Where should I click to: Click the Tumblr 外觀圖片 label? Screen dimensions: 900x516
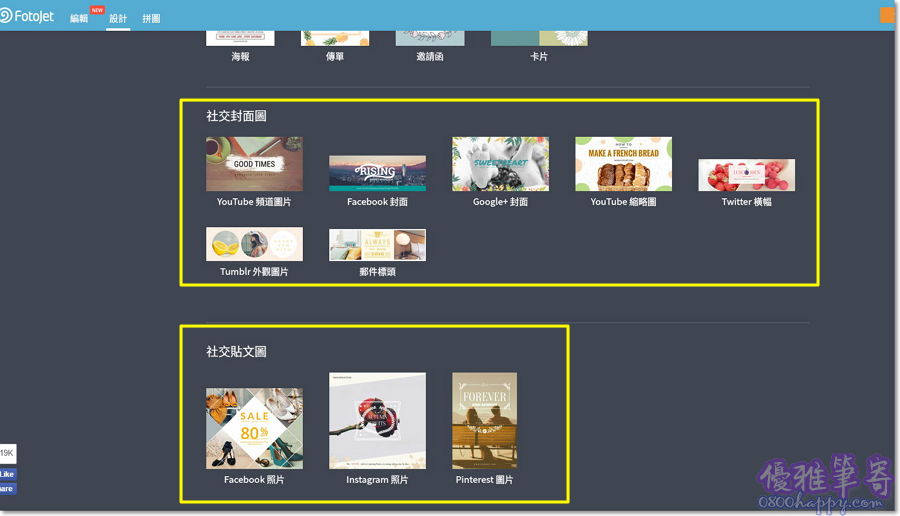tap(254, 271)
